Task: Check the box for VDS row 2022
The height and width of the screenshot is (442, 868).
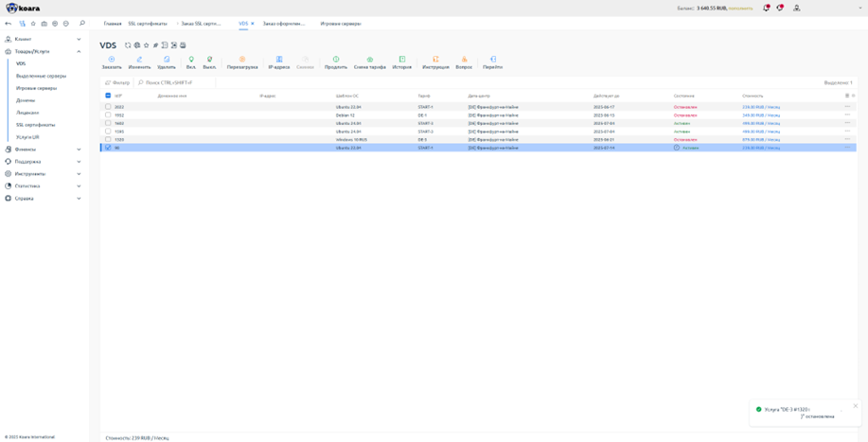Action: pyautogui.click(x=108, y=107)
